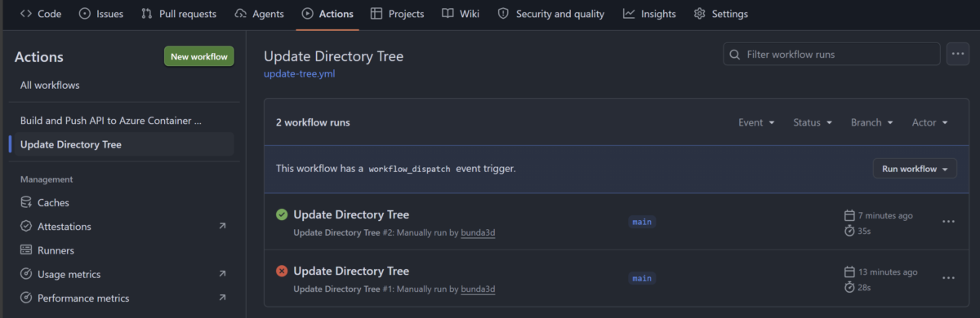Click the 7 minutes ago timestamp

[885, 215]
